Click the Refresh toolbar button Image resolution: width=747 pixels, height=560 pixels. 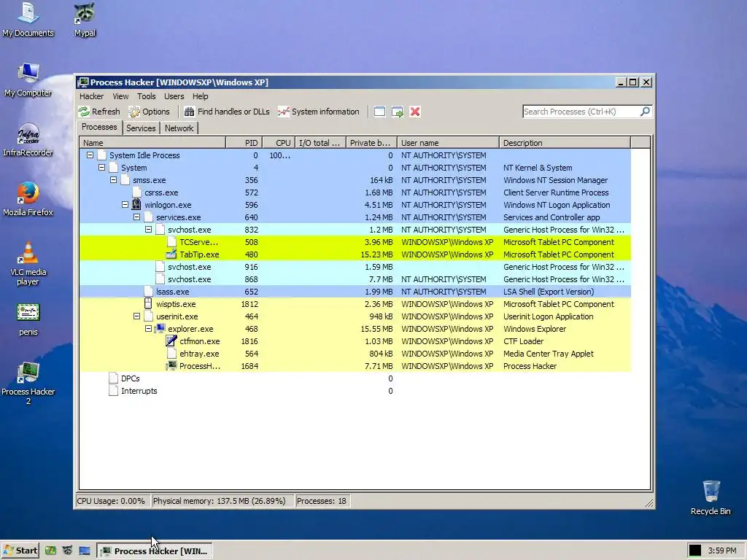pyautogui.click(x=99, y=112)
